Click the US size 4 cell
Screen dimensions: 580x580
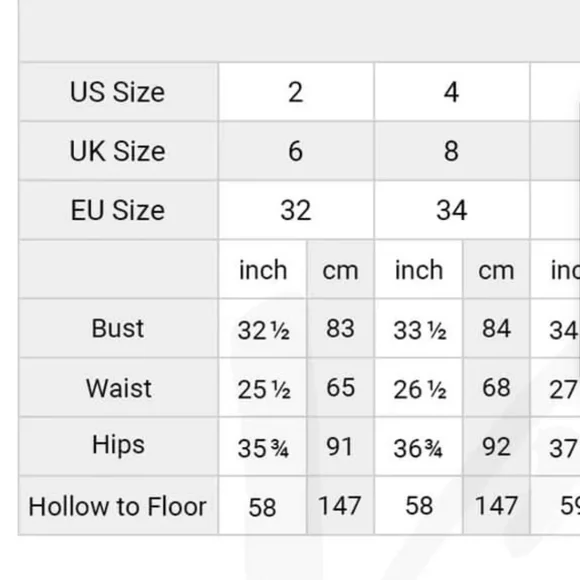[452, 92]
